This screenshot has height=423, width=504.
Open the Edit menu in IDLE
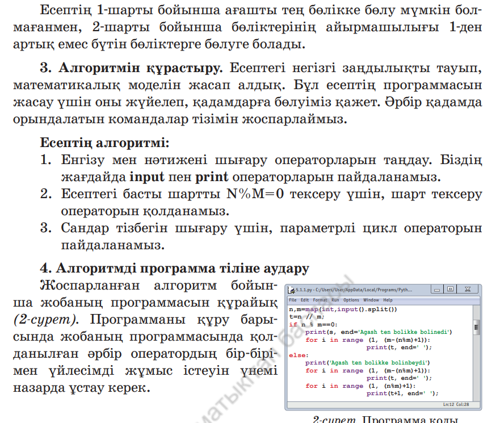click(x=304, y=300)
